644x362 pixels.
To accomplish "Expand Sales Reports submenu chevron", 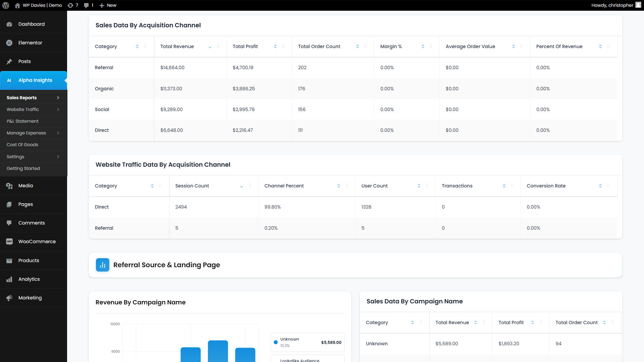I will point(58,98).
